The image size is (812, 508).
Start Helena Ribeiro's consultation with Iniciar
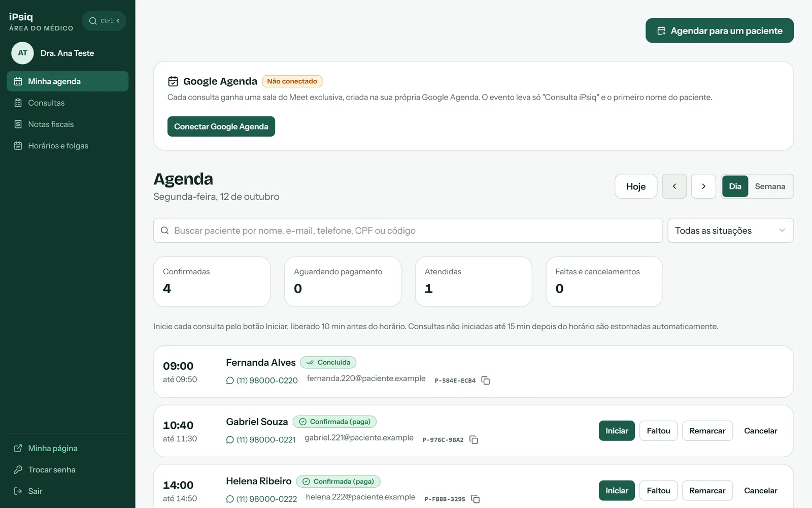coord(617,491)
